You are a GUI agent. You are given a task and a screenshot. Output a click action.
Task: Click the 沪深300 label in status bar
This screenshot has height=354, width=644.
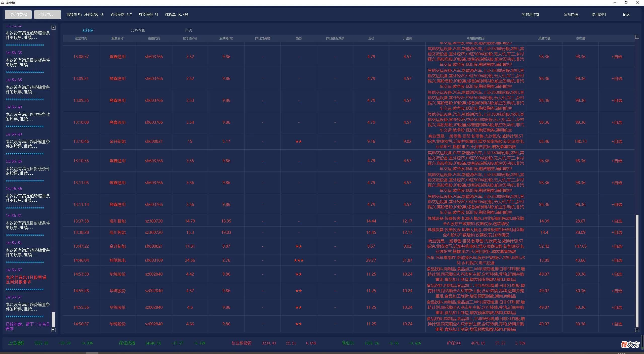[454, 343]
